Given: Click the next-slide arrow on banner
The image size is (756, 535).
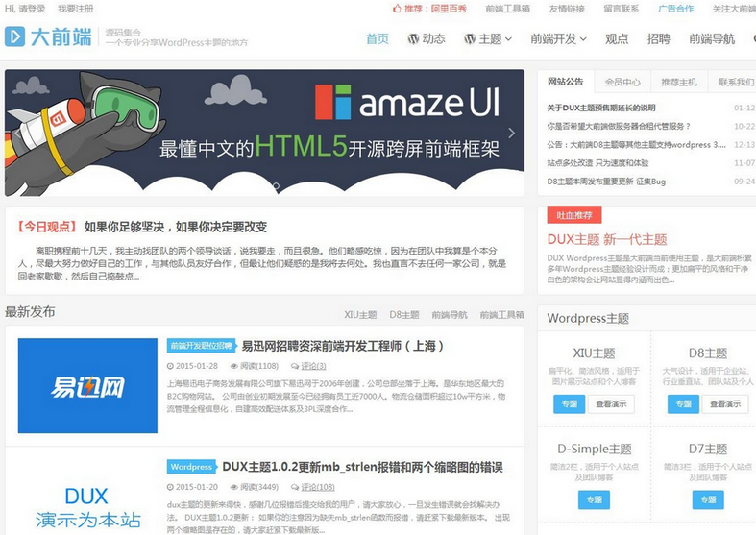Looking at the screenshot, I should [x=512, y=133].
